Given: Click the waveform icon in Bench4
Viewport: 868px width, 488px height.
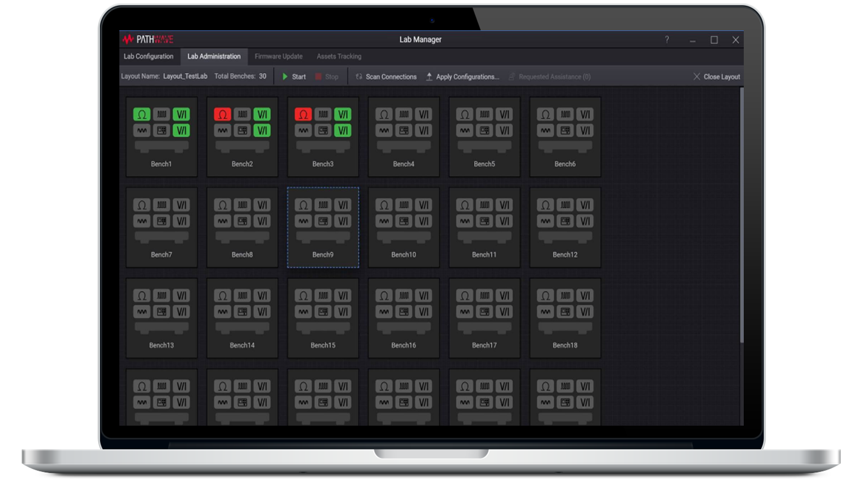Looking at the screenshot, I should 384,131.
